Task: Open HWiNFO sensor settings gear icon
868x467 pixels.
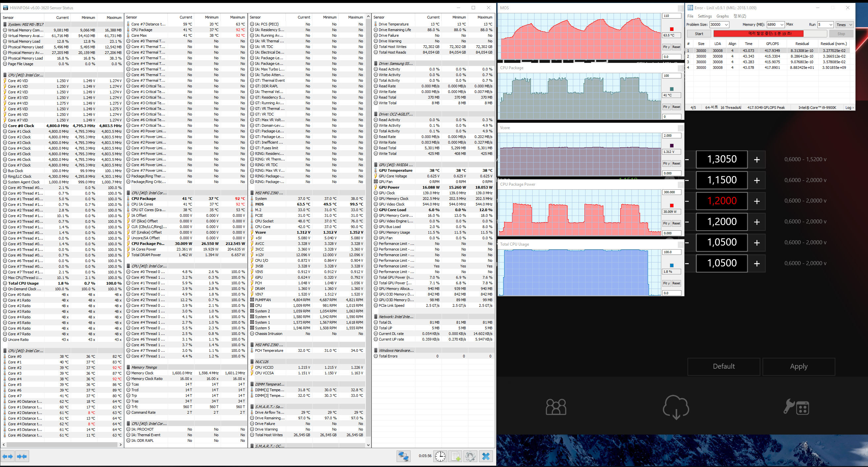Action: (470, 456)
